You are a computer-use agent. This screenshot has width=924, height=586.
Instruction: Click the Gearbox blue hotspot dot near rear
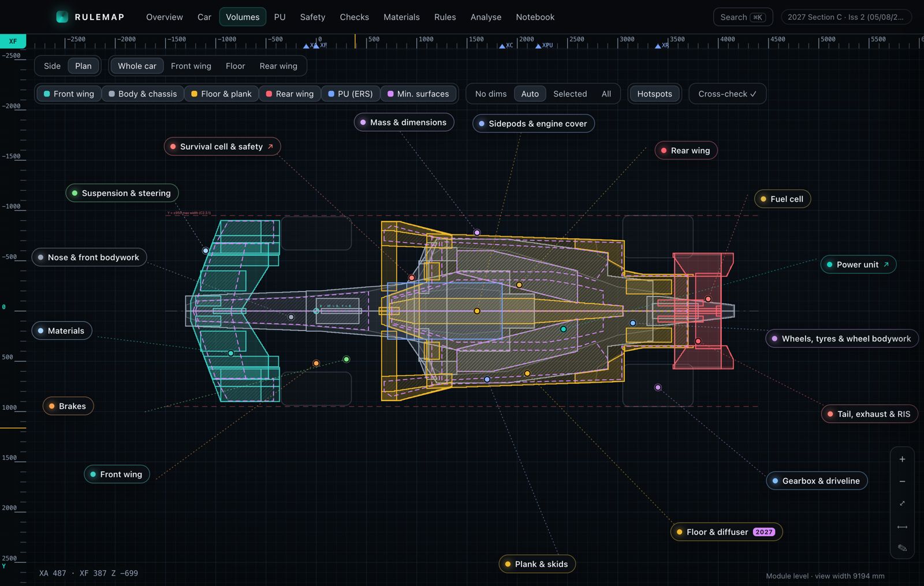tap(633, 323)
